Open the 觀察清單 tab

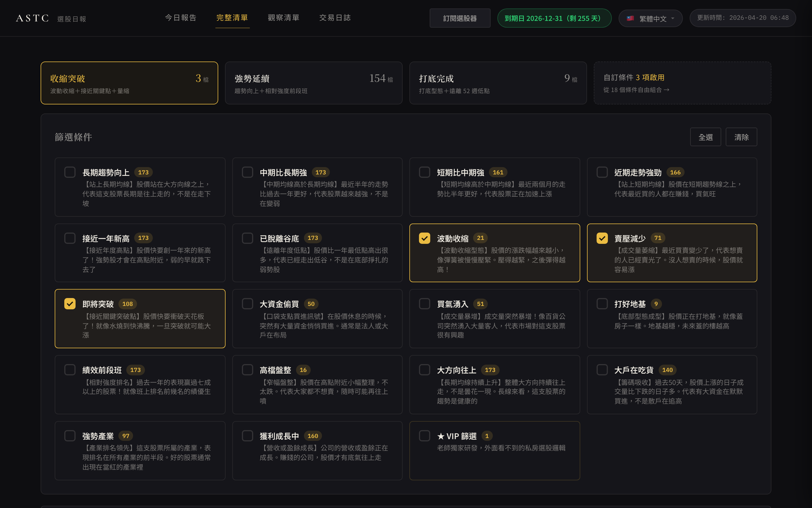(x=284, y=18)
